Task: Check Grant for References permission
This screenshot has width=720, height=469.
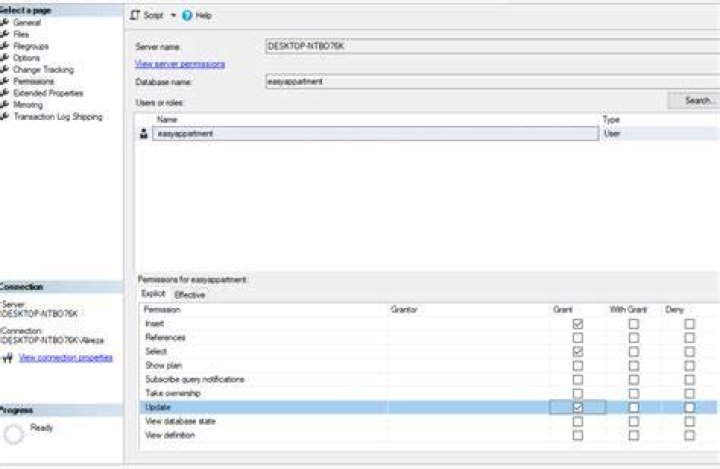Action: pyautogui.click(x=578, y=338)
